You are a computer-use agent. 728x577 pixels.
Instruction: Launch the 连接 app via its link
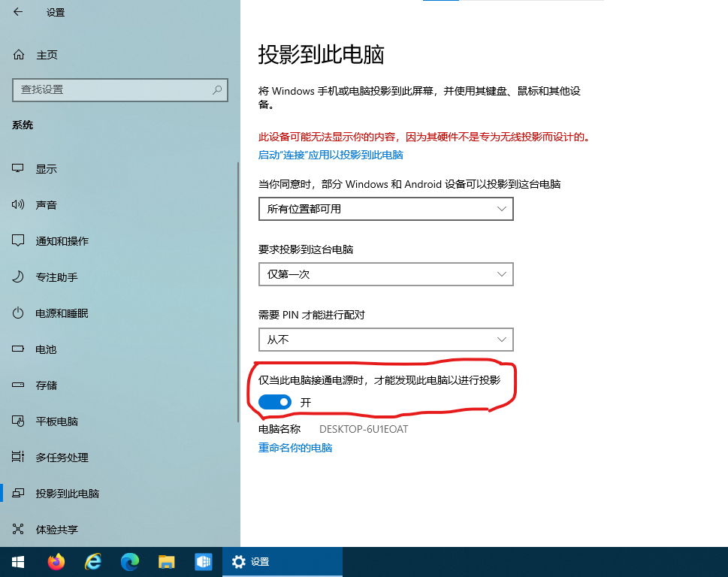click(329, 154)
